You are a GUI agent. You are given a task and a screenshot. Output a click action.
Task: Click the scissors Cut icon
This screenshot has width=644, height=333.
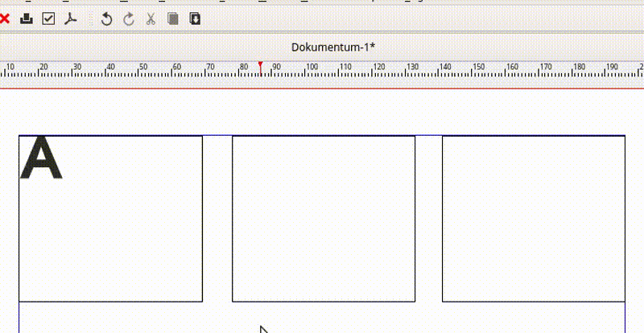(151, 18)
